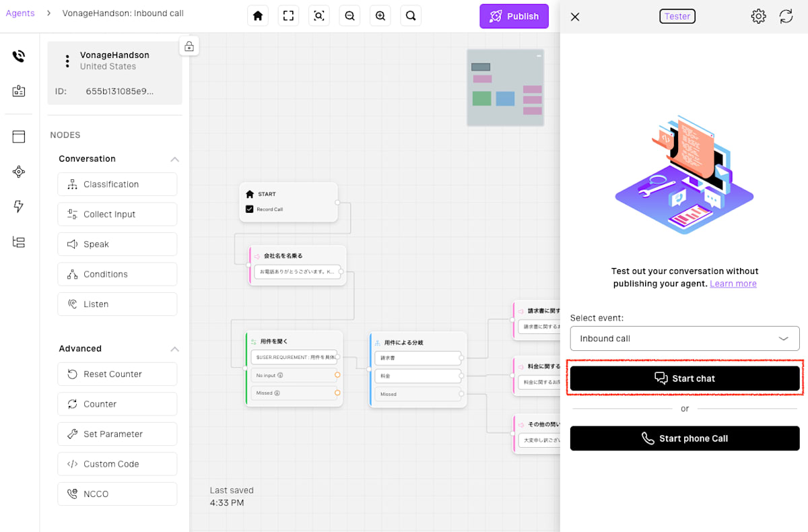Zoom in the canvas
The image size is (808, 532).
tap(380, 16)
